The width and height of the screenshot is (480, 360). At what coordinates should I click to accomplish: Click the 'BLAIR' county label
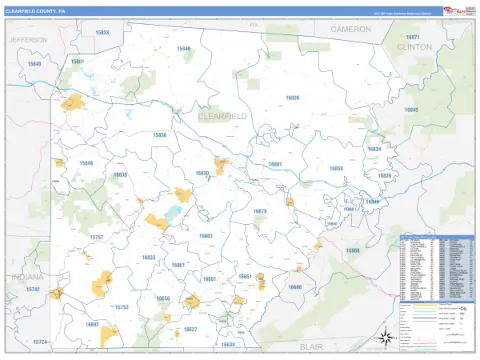(x=311, y=347)
